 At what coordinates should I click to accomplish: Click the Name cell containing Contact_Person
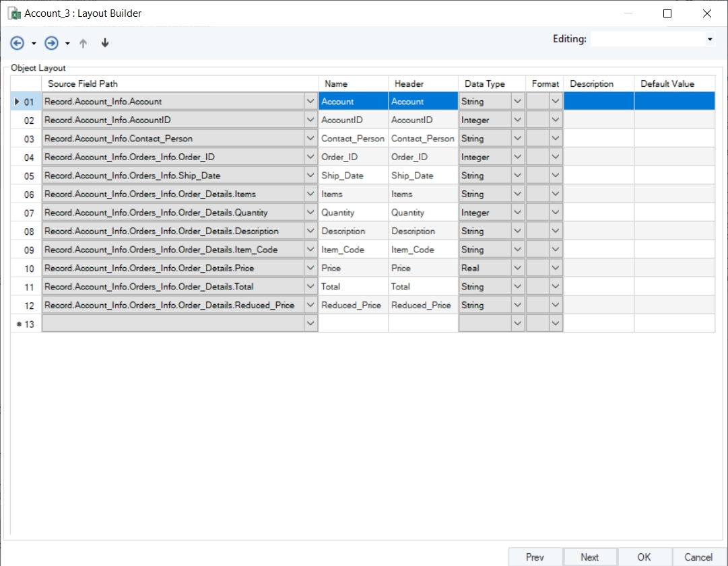pos(353,139)
